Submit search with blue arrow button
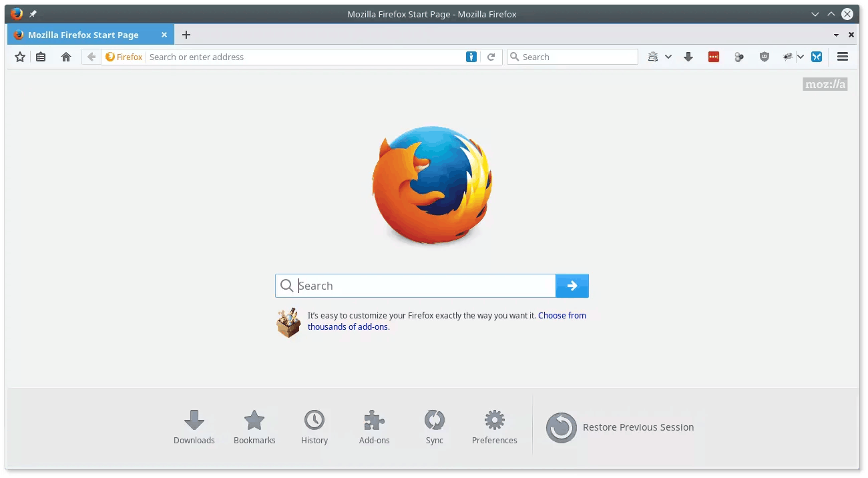This screenshot has height=478, width=868. coord(572,286)
